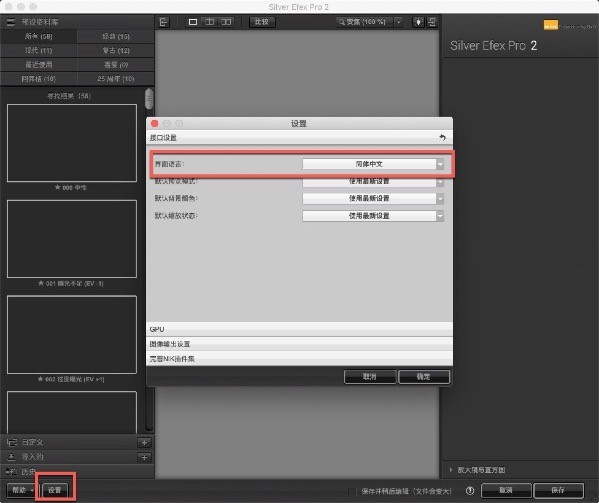Favorite the 000 中性 preset star
Image resolution: width=599 pixels, height=503 pixels.
[58, 187]
